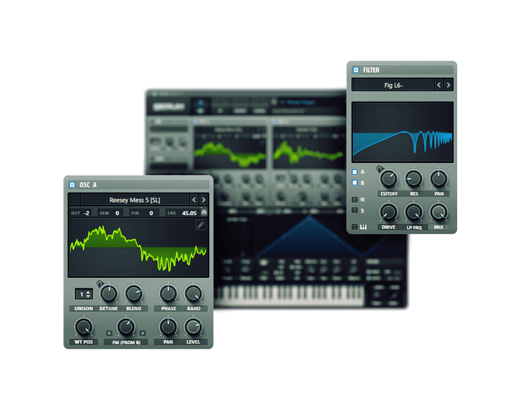Switch to the next filter type

[x=448, y=85]
